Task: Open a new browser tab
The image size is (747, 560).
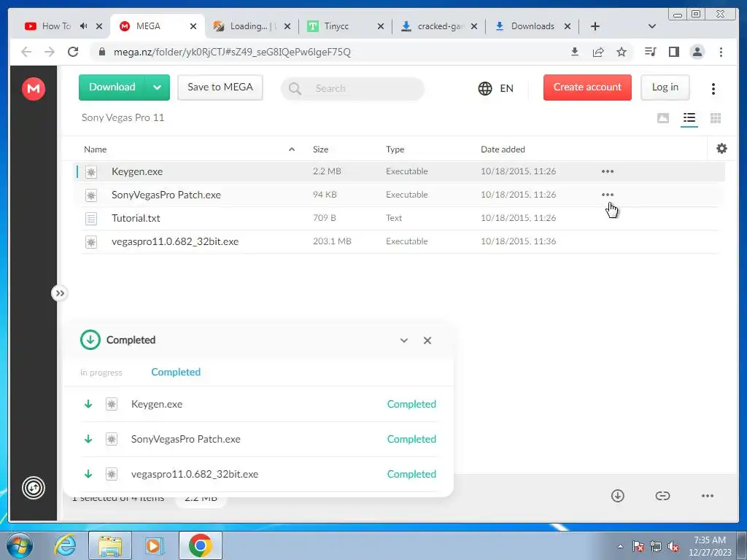Action: [595, 26]
